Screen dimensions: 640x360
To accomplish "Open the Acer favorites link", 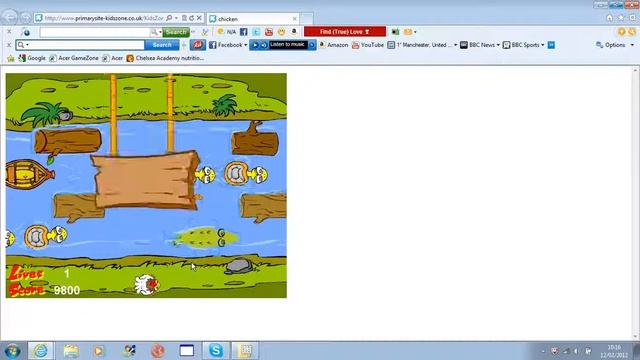I will point(113,58).
